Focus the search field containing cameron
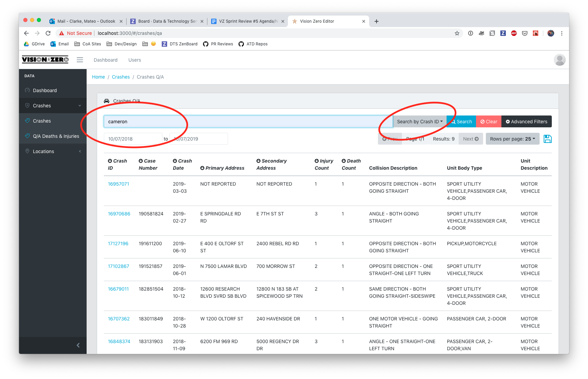 click(x=248, y=122)
